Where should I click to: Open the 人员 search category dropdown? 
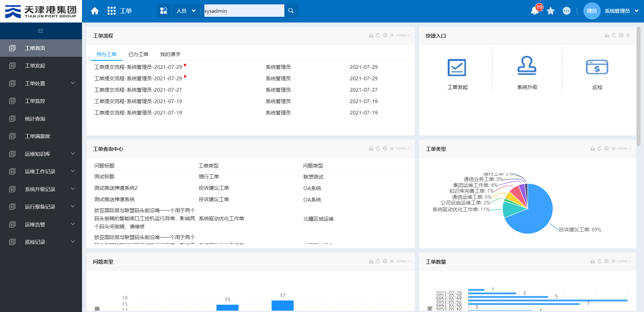point(186,11)
